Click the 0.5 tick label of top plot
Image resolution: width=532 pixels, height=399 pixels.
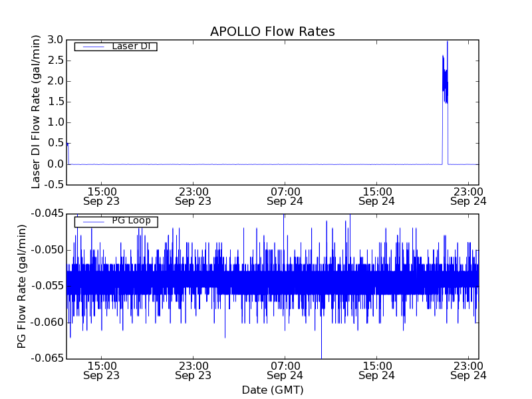(x=55, y=143)
